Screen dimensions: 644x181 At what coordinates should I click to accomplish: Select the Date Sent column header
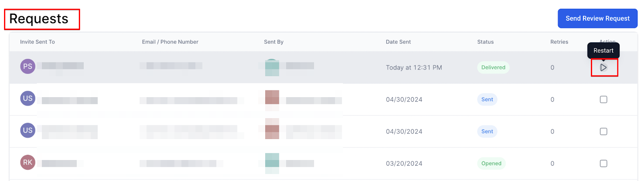point(398,42)
